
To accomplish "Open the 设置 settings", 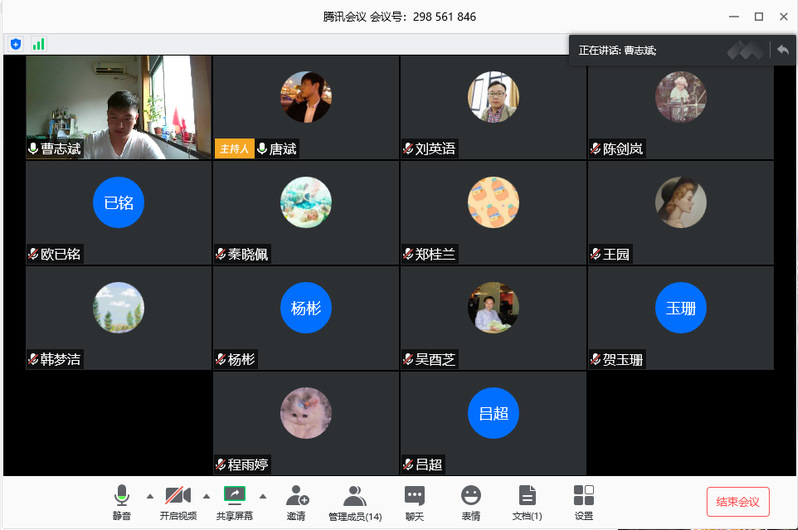I will point(584,496).
